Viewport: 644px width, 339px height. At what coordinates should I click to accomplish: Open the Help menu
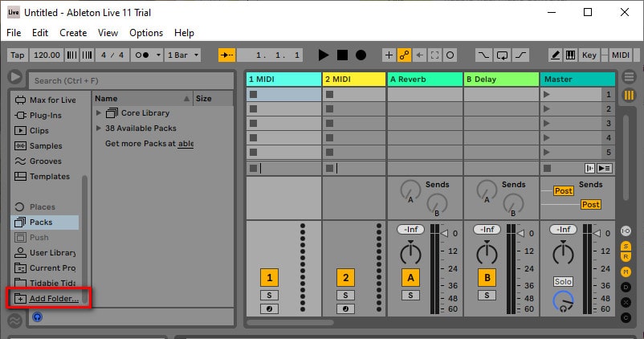184,33
